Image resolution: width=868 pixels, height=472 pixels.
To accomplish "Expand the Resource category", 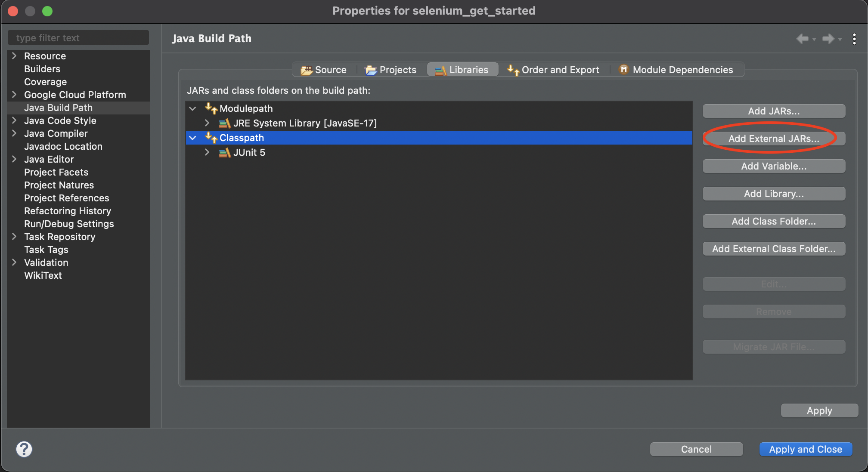I will point(14,56).
